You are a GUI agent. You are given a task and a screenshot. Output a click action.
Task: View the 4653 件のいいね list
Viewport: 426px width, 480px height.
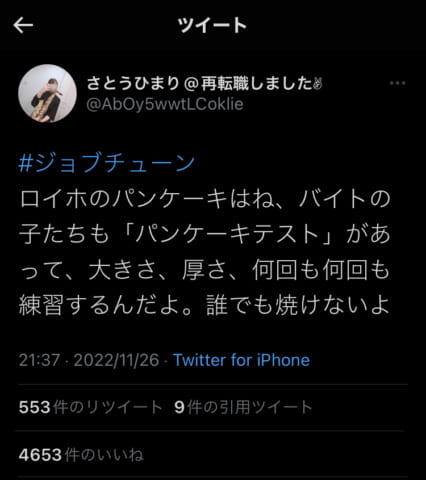81,455
